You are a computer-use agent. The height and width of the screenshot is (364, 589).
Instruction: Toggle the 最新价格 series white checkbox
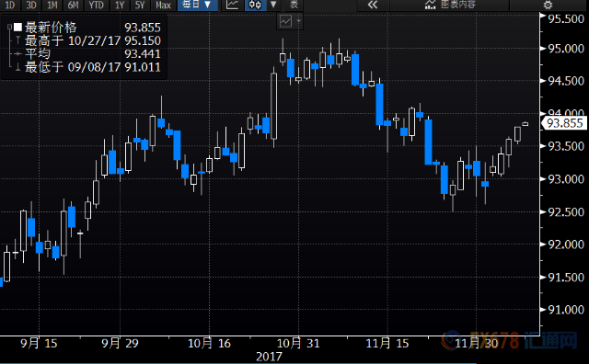(x=17, y=27)
